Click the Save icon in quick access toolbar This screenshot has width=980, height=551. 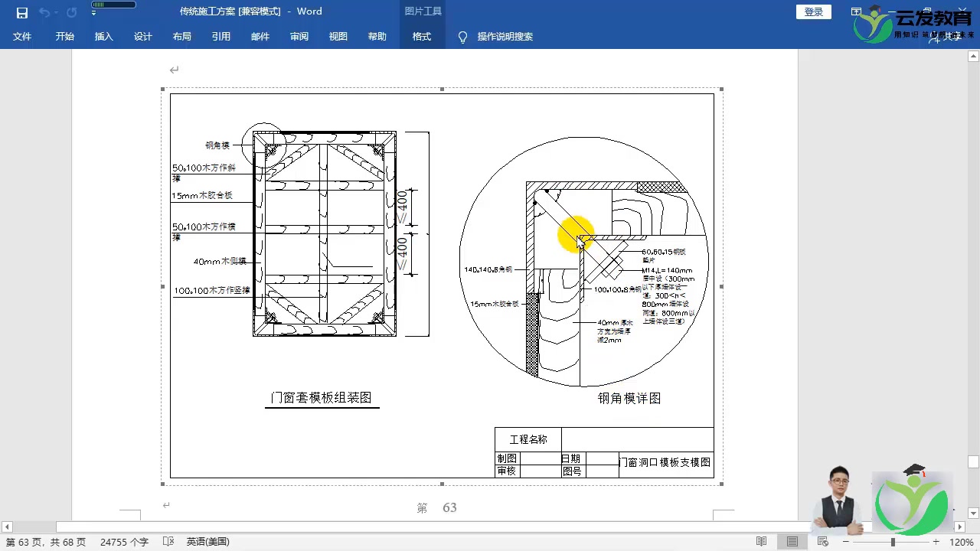21,11
